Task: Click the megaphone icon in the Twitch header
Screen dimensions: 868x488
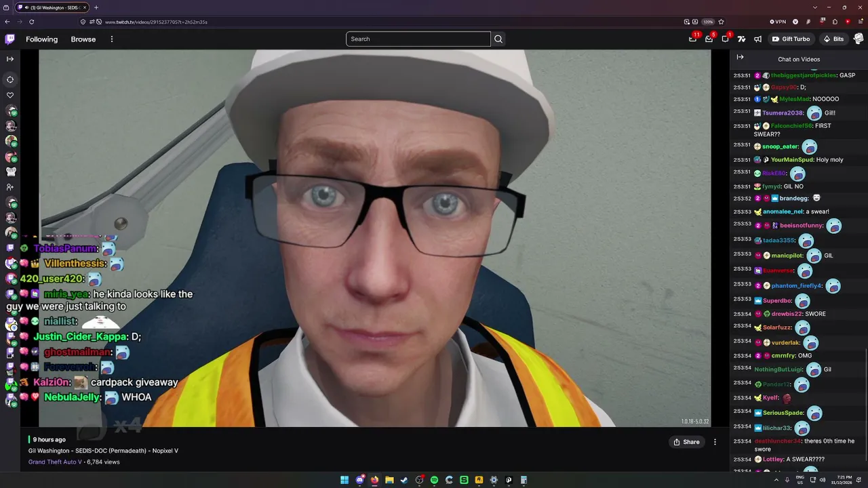Action: pos(758,39)
